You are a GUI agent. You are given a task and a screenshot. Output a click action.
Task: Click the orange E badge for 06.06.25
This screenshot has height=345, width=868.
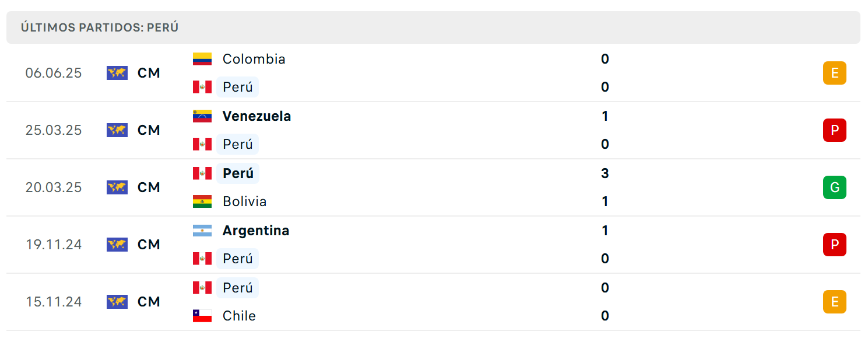click(834, 73)
